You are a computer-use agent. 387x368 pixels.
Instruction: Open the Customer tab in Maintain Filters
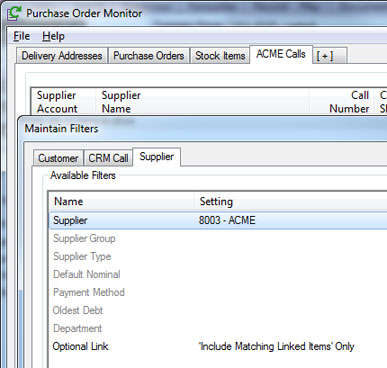(58, 158)
